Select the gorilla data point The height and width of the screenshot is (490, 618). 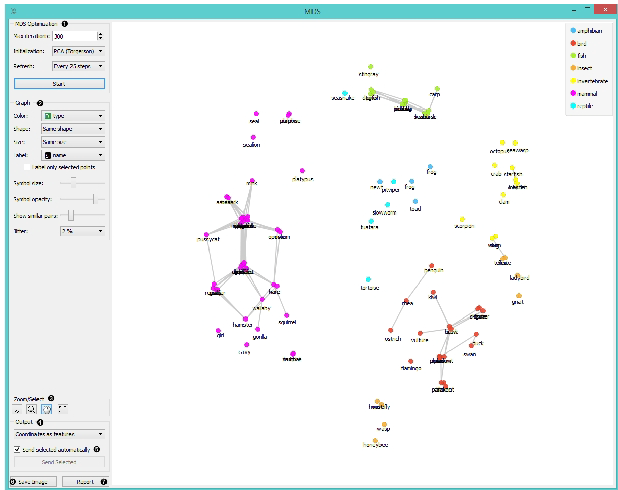point(257,329)
